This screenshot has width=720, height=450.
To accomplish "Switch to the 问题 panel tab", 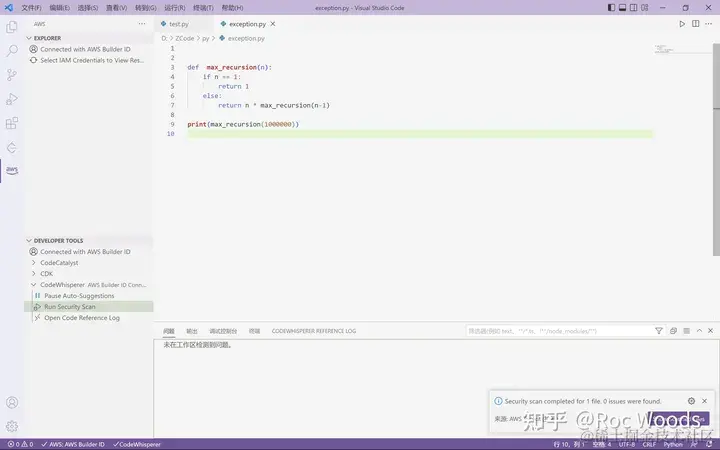I will (x=169, y=331).
